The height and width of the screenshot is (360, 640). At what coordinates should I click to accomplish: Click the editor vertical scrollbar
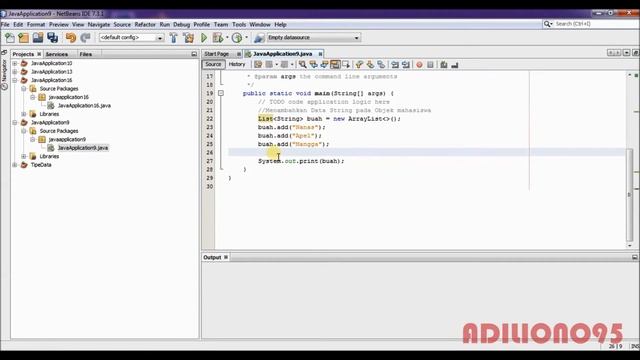tap(629, 195)
